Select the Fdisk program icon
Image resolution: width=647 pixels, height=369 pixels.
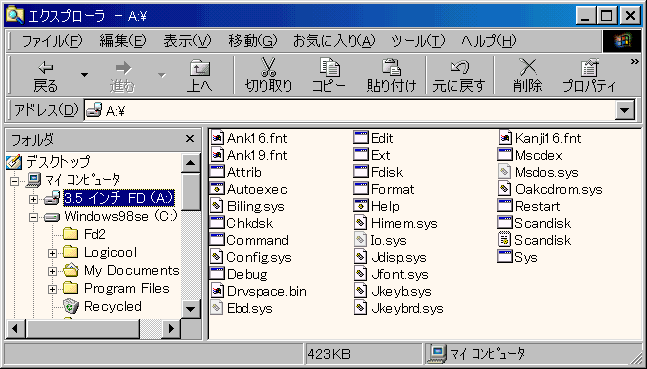(361, 172)
